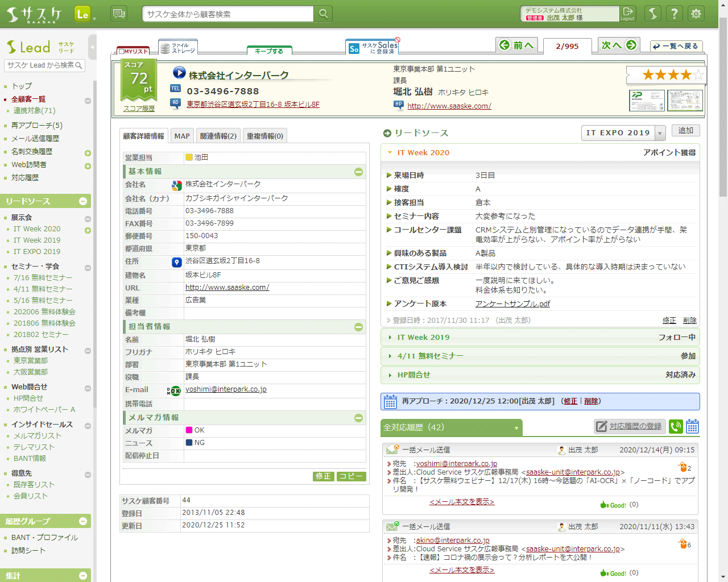This screenshot has height=582, width=728.
Task: Click the Google search icon next to 会社名
Action: click(177, 185)
